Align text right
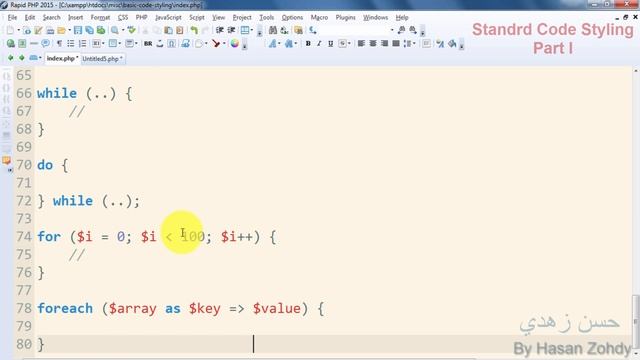This screenshot has width=640, height=360. click(x=384, y=43)
